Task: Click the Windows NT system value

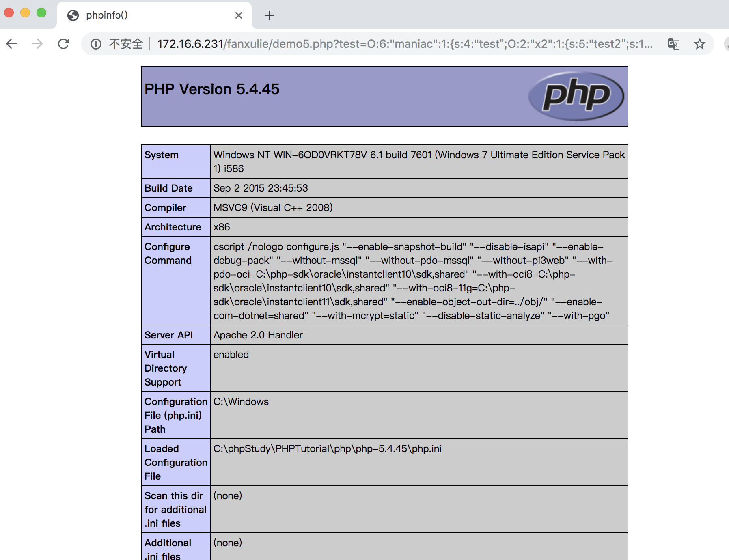Action: (419, 162)
